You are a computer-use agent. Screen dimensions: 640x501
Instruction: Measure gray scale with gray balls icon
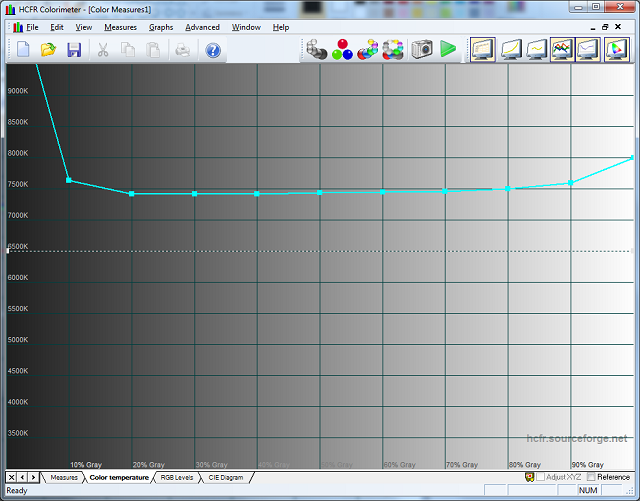[317, 49]
